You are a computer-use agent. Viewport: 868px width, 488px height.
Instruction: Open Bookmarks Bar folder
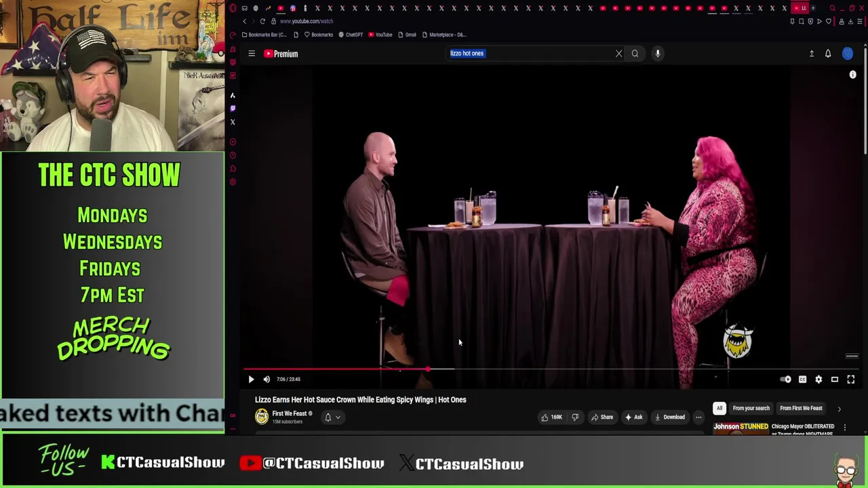(x=264, y=35)
